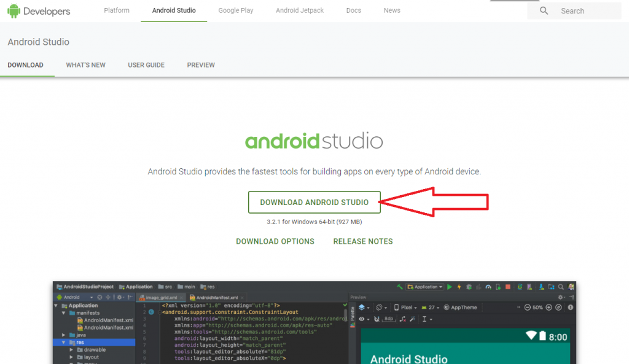Open the Docs nav item

point(353,10)
